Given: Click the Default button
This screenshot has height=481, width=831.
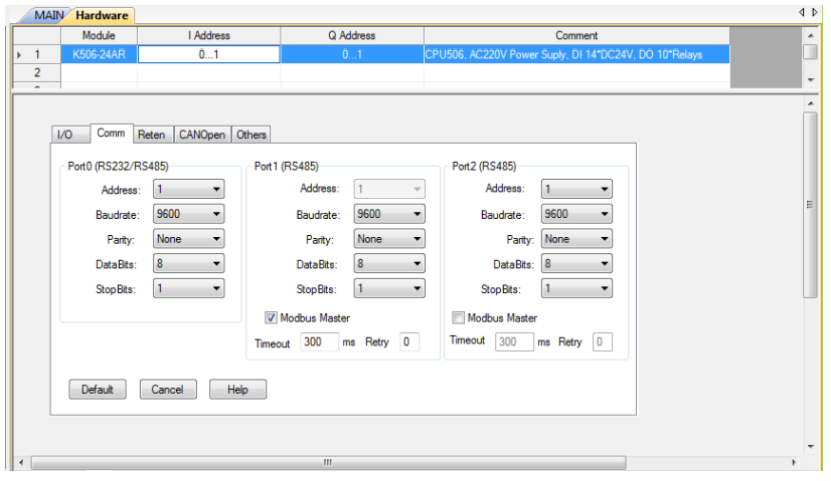Looking at the screenshot, I should (97, 390).
